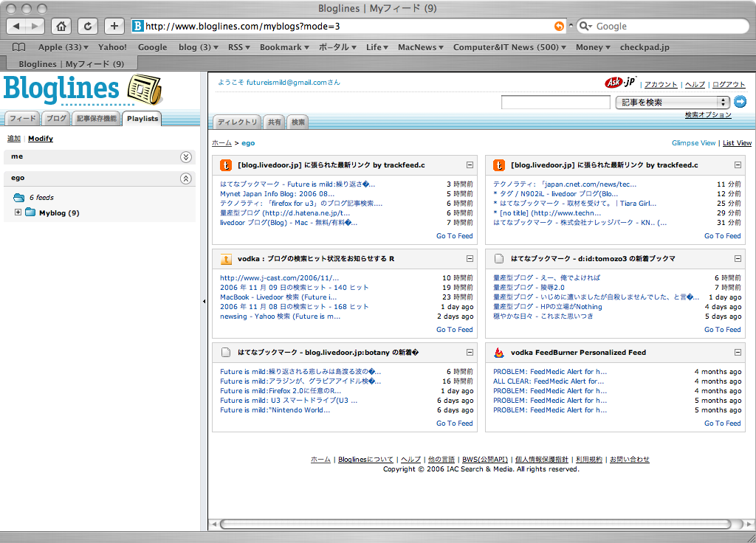Viewport: 756px width, 543px height.
Task: Click the browser back arrow button
Action: [16, 26]
